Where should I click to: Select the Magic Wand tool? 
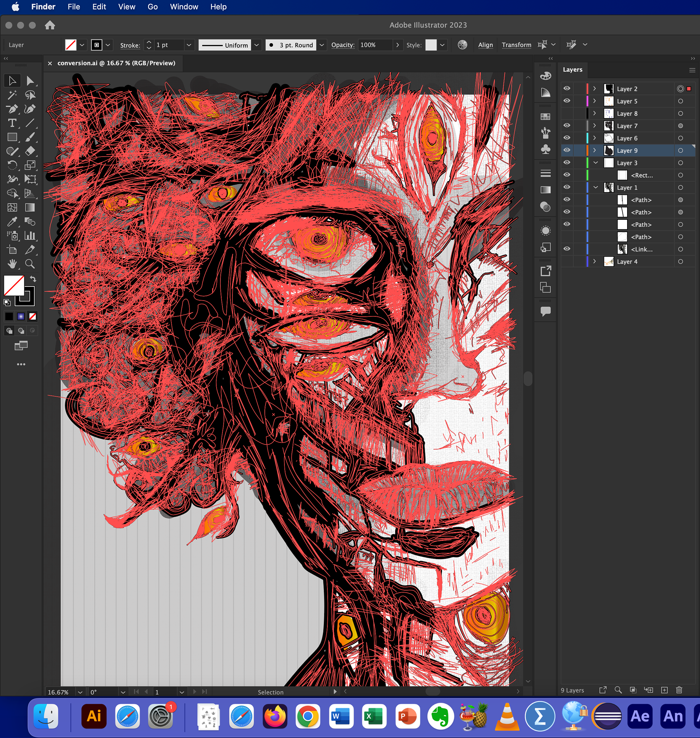pyautogui.click(x=12, y=95)
